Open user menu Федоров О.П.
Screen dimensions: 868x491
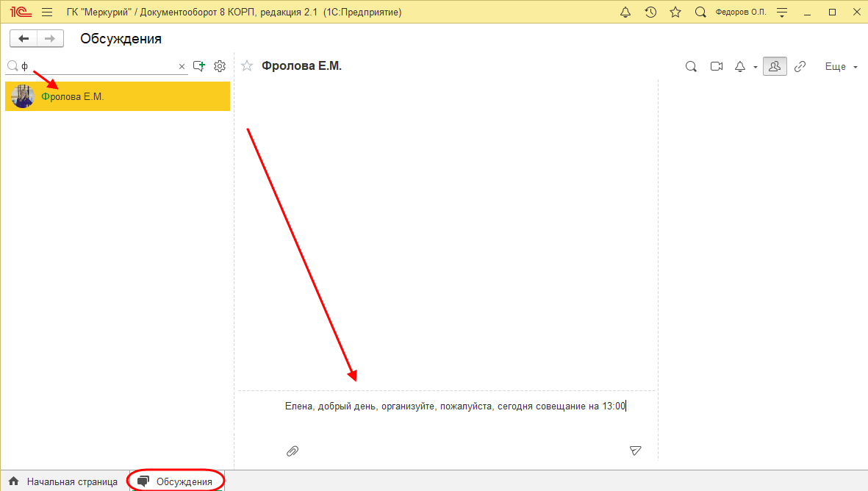pyautogui.click(x=741, y=12)
